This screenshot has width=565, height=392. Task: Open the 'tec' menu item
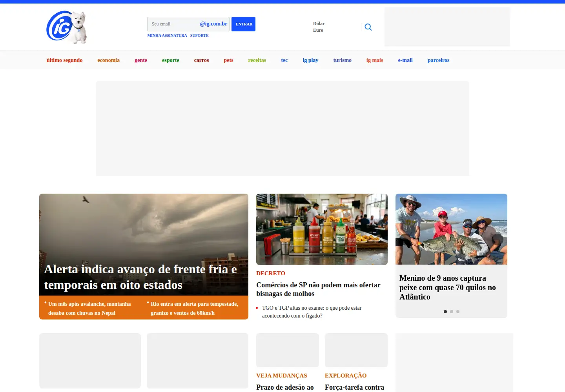[x=284, y=60]
